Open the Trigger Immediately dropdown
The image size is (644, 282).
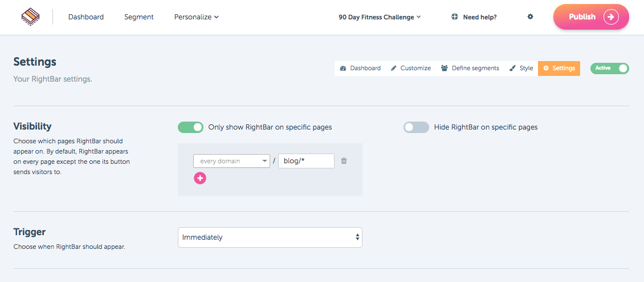[x=270, y=237]
